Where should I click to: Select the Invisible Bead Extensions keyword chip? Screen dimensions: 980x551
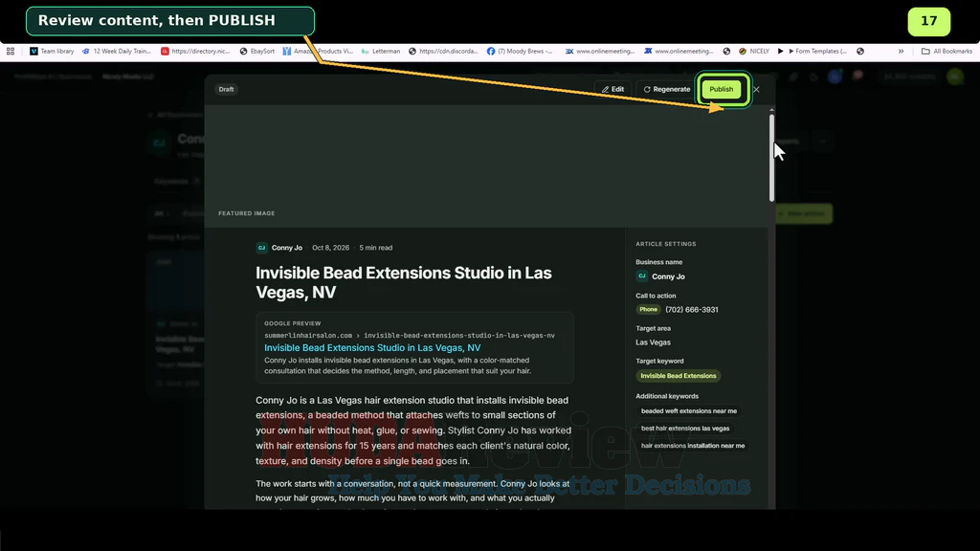click(679, 375)
